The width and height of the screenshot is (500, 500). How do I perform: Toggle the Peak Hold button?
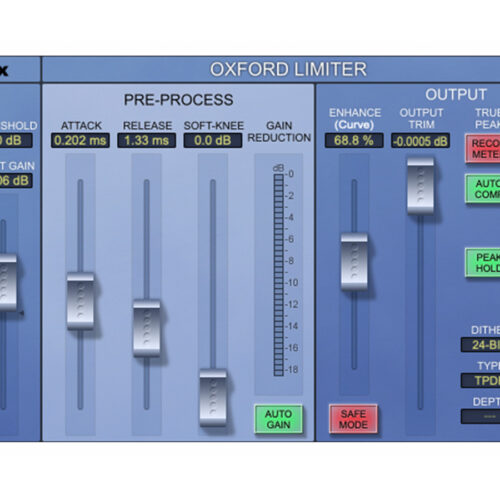click(483, 263)
